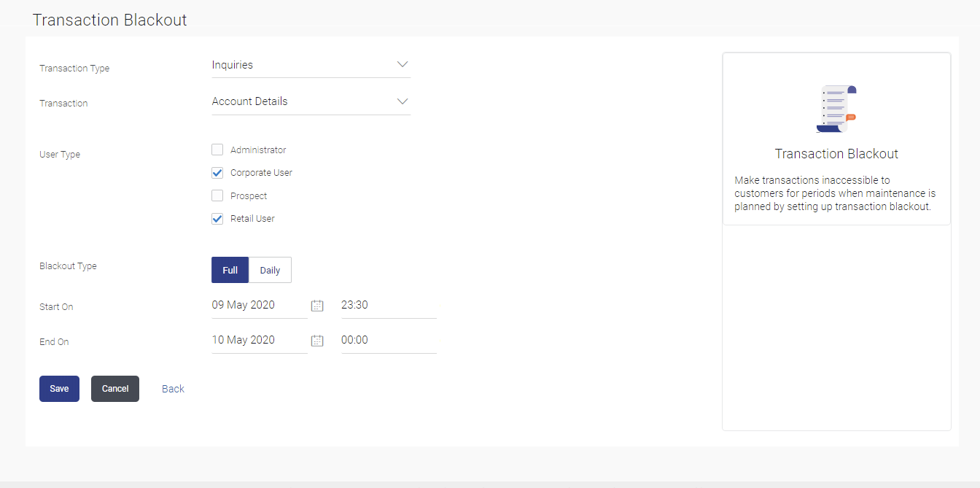Open the End On calendar picker

coord(317,341)
